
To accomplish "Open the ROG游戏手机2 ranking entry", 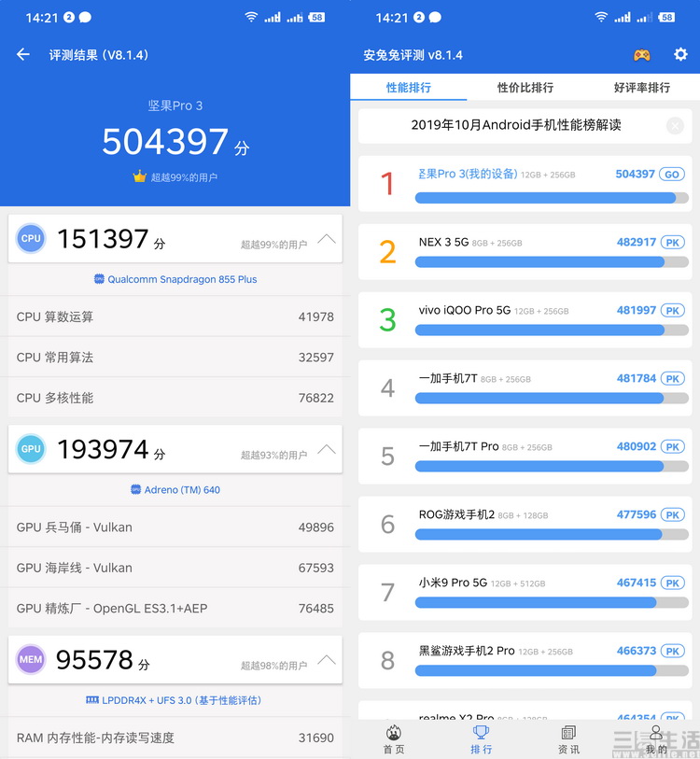I will coord(525,525).
